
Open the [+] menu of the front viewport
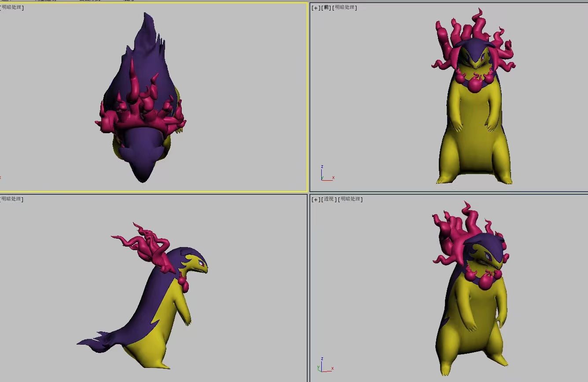coord(316,7)
